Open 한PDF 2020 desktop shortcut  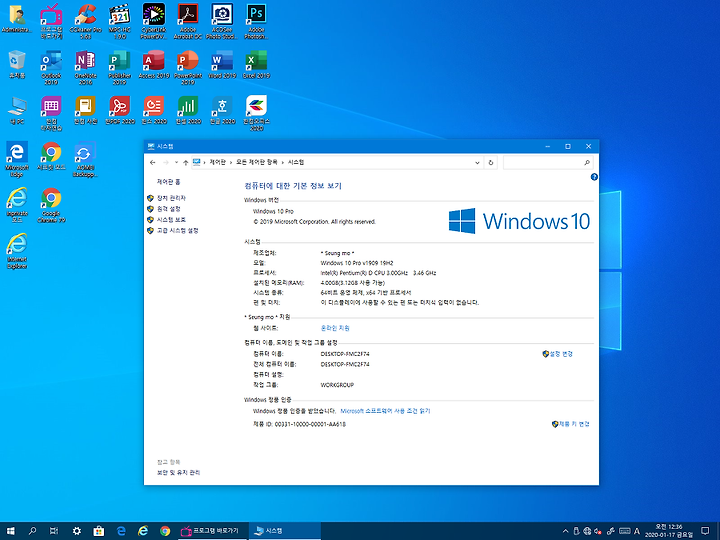pyautogui.click(x=120, y=110)
